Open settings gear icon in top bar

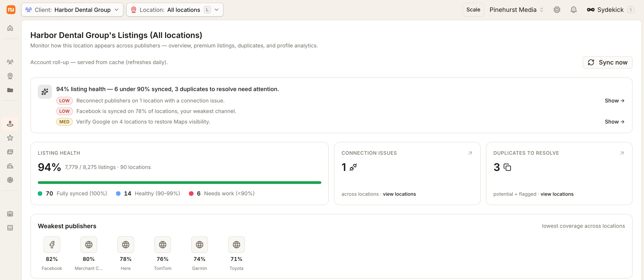(x=557, y=10)
